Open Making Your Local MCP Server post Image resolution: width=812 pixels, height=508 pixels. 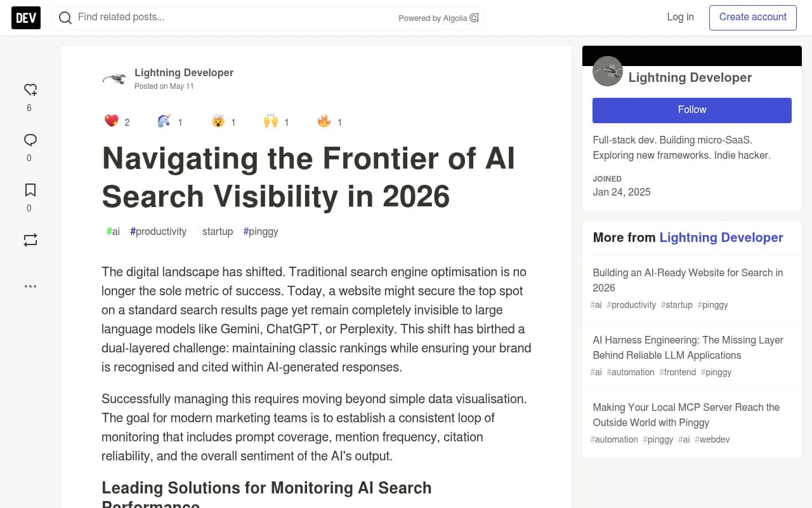click(x=686, y=415)
